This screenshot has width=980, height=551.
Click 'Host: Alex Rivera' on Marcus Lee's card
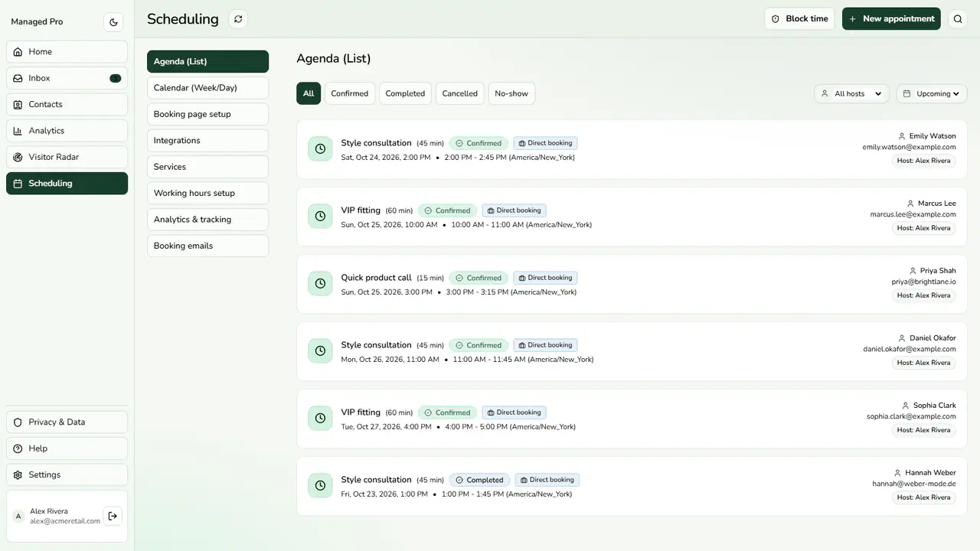pos(923,228)
